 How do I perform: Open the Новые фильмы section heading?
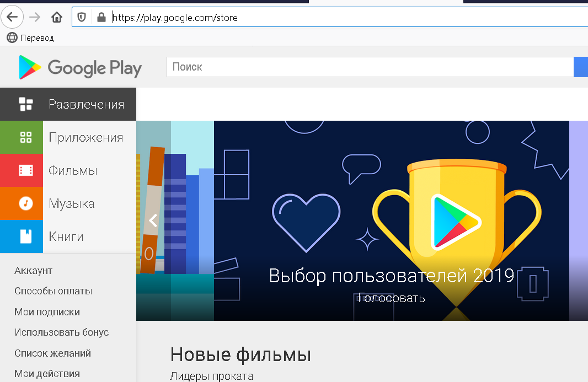coord(240,354)
